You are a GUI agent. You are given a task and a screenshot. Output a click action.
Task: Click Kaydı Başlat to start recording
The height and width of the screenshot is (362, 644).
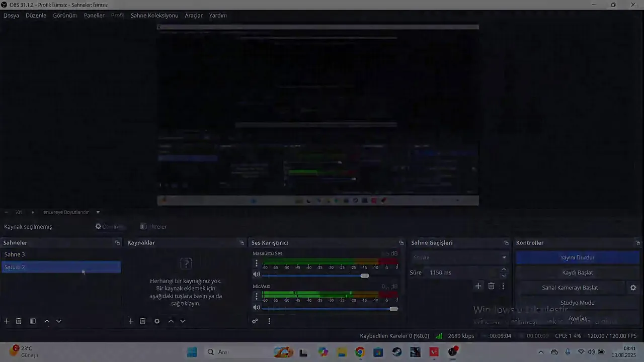tap(578, 273)
